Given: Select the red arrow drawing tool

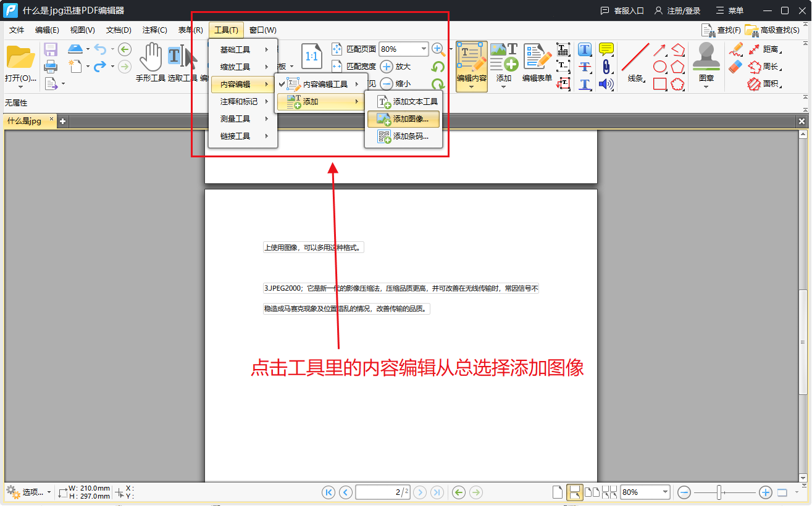Looking at the screenshot, I should 660,50.
